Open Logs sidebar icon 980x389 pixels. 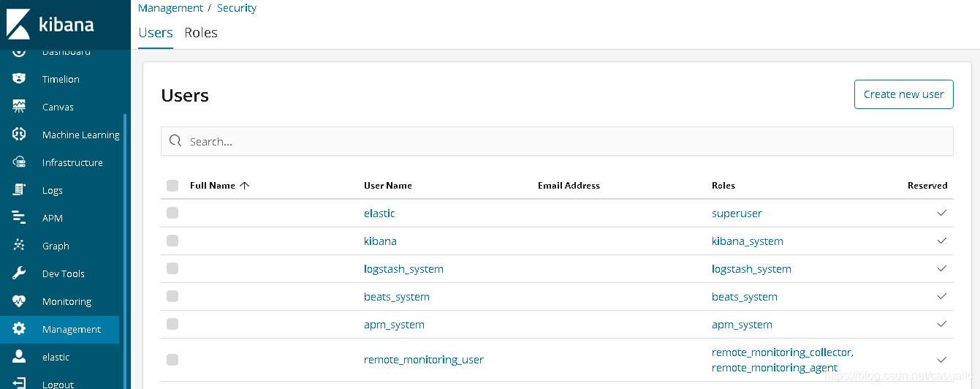point(19,190)
